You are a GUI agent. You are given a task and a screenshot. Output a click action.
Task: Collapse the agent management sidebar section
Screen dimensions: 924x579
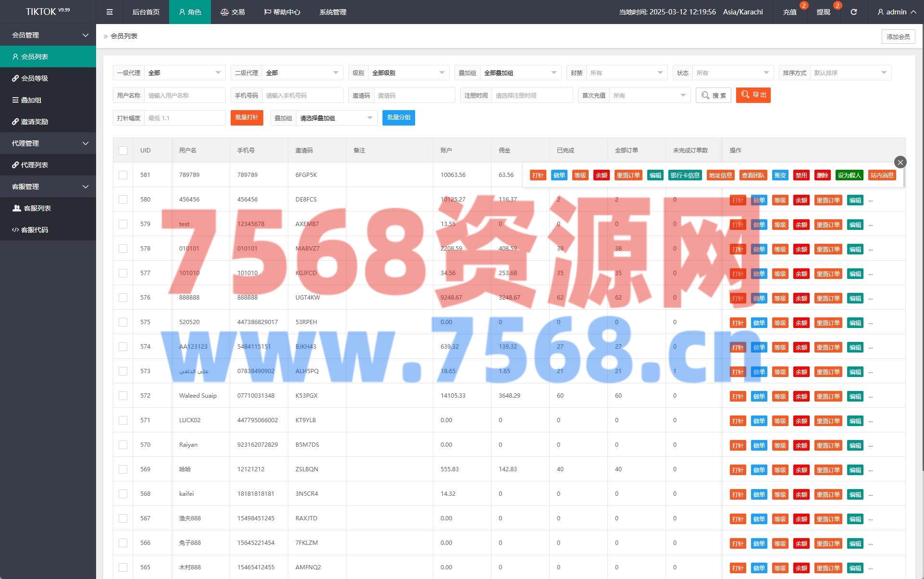[48, 143]
